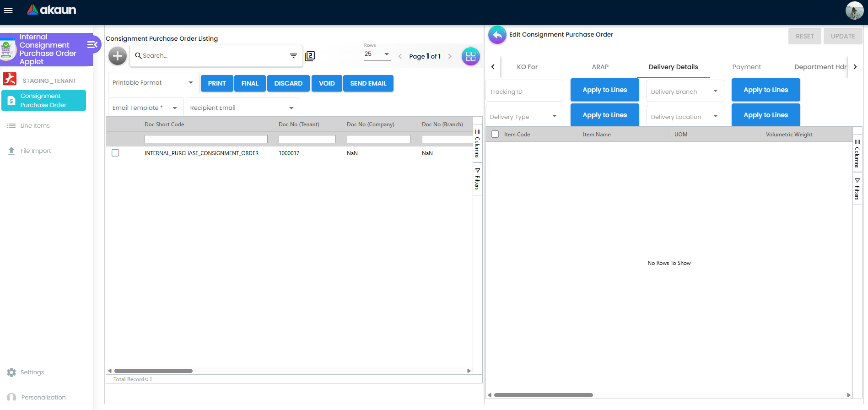Click the FINAL button
The image size is (868, 410).
(x=250, y=83)
